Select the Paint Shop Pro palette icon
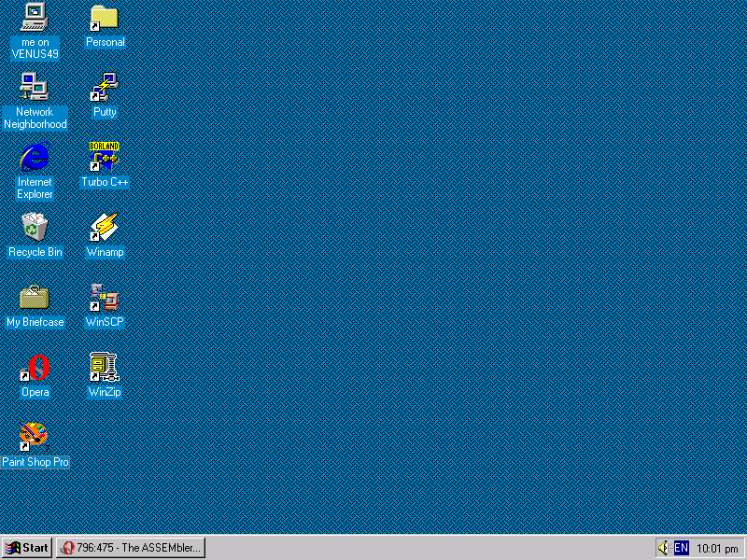Screen dimensions: 747x560 point(34,436)
